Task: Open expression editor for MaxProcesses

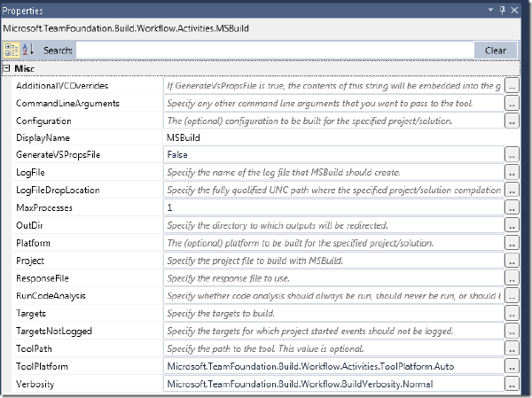Action: (x=512, y=207)
